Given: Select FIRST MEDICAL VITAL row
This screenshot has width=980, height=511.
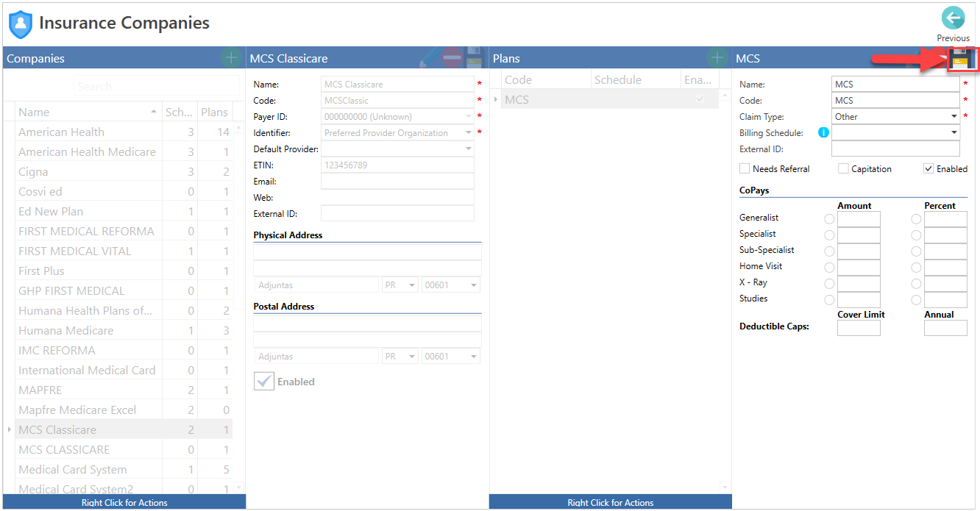Looking at the screenshot, I should (124, 251).
